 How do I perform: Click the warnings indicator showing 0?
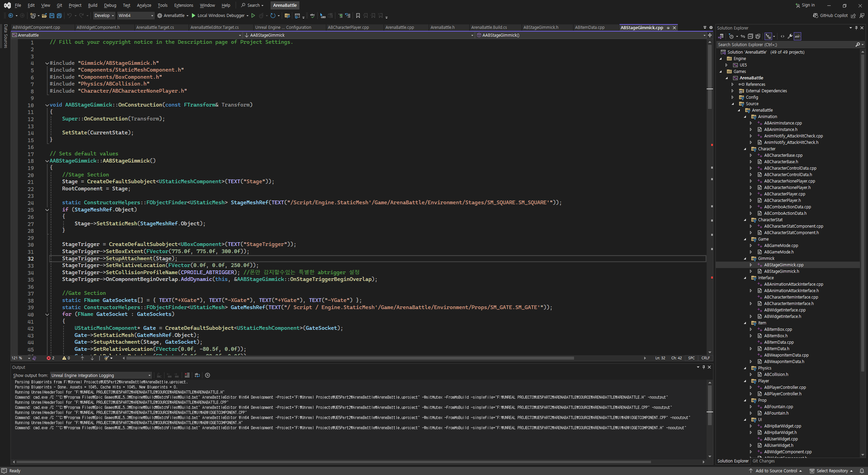66,358
